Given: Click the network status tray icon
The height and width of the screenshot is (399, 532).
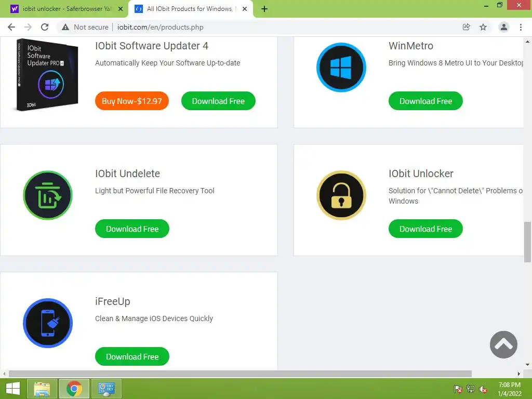Looking at the screenshot, I should point(471,389).
